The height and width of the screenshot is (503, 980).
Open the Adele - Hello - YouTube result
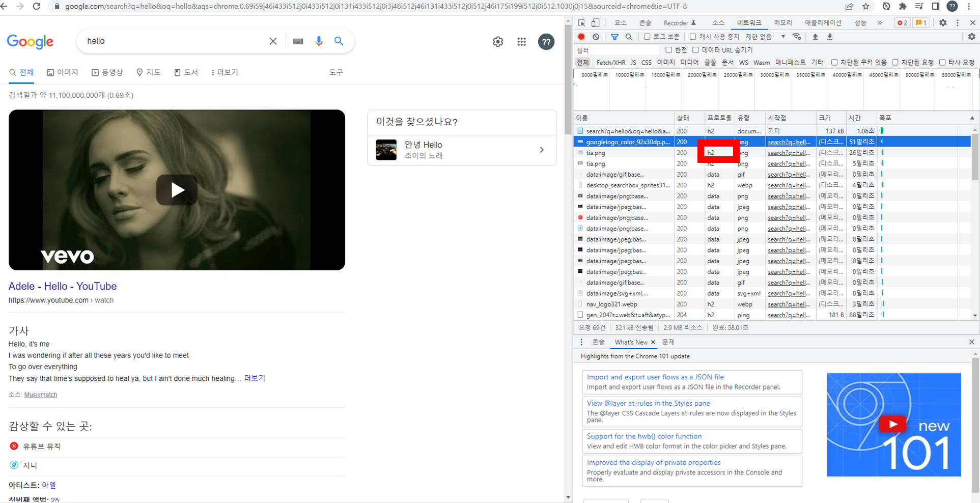point(63,286)
